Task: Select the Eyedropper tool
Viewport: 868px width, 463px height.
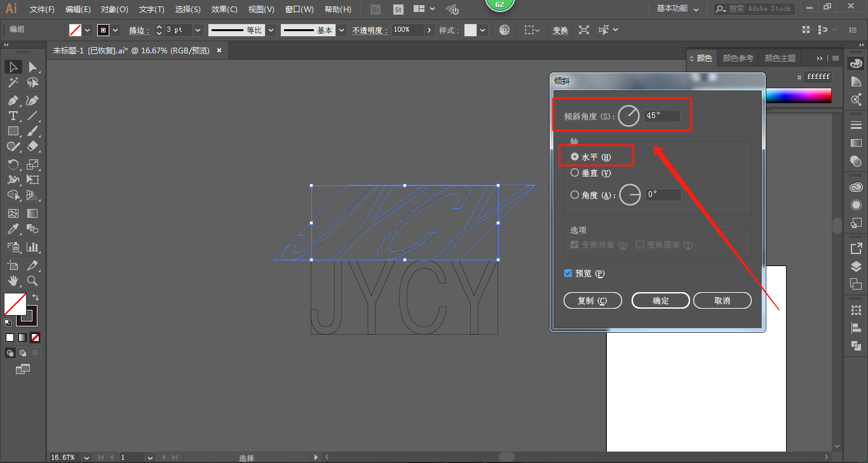Action: coord(13,229)
